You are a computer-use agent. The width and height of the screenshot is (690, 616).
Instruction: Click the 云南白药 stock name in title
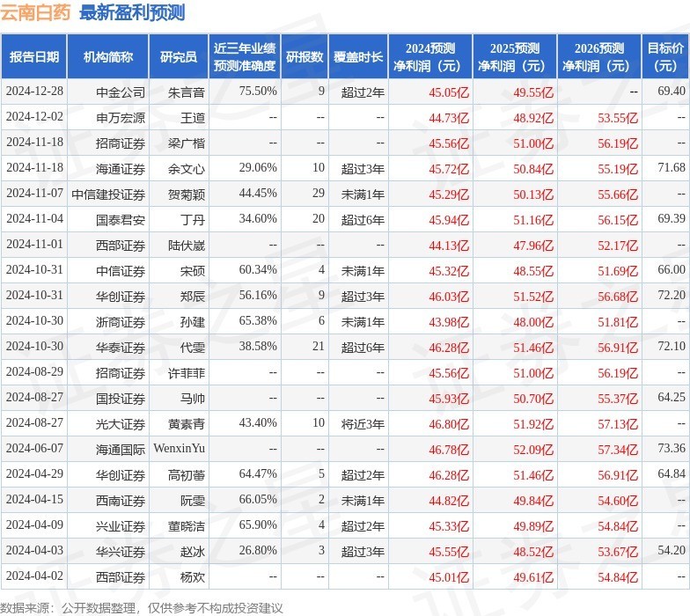click(37, 12)
